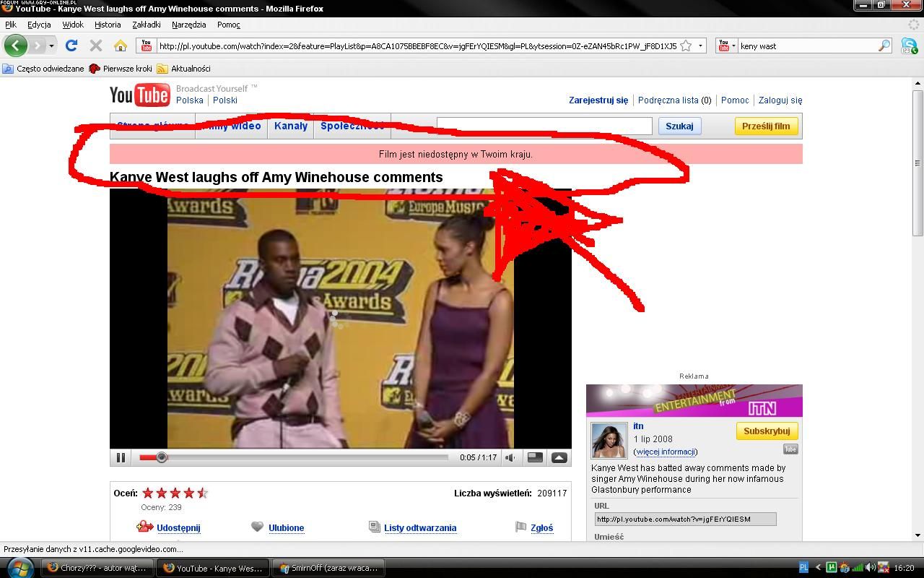Click the address bar URL field

tap(417, 46)
